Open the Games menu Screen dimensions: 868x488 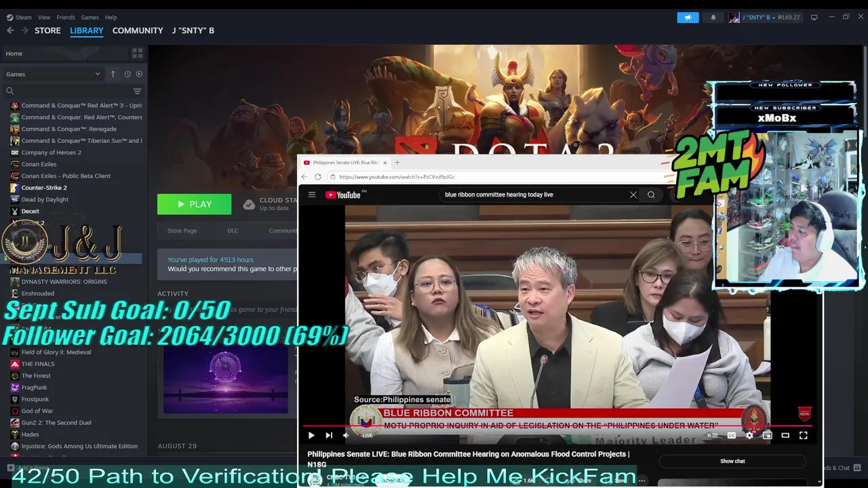click(90, 17)
